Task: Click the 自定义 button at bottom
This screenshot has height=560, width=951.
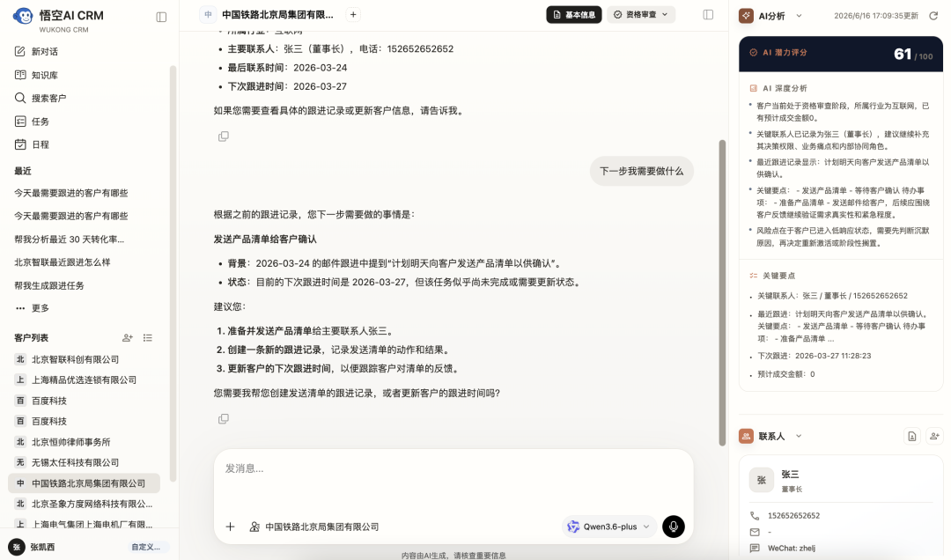Action: 146,547
